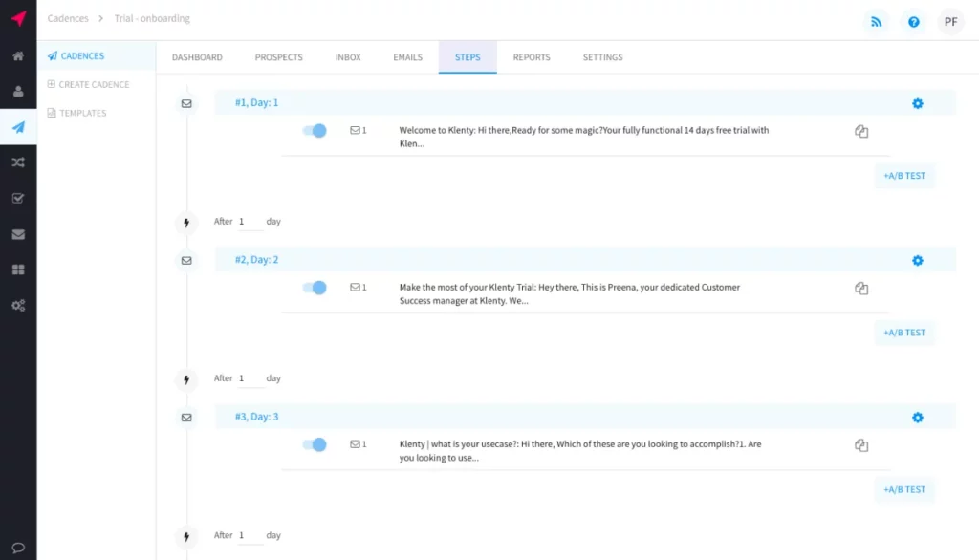Switch to the Reports tab
The image size is (979, 560).
(x=532, y=57)
